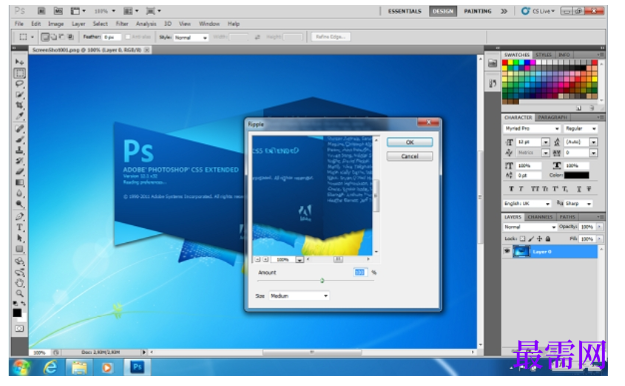This screenshot has width=625, height=386.
Task: Launch Bridge from the application bar
Action: coord(41,11)
